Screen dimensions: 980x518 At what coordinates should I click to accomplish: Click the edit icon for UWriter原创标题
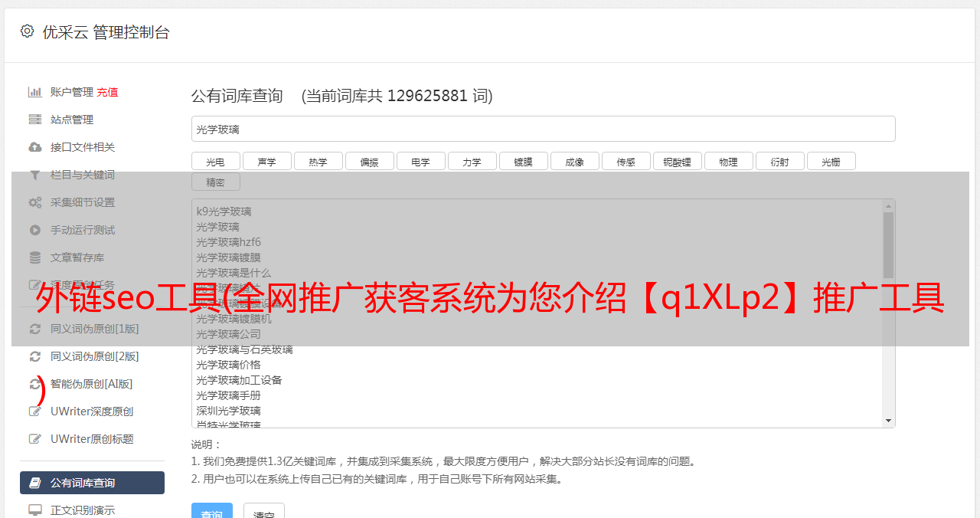pos(35,439)
